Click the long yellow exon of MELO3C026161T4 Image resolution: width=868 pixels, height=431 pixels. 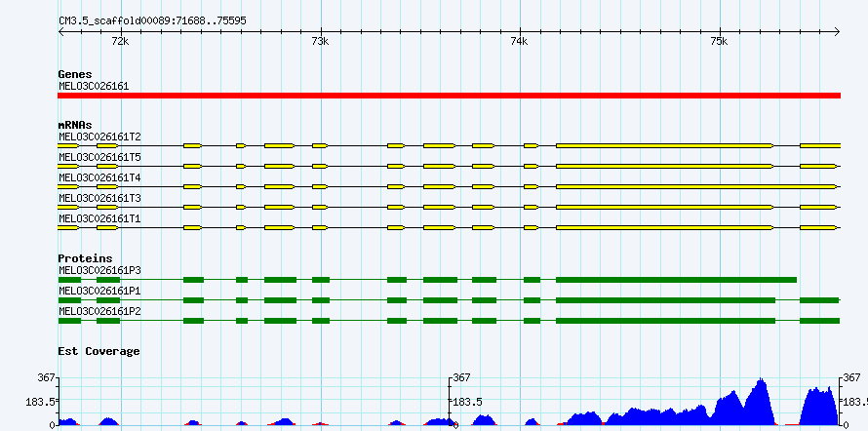click(696, 186)
